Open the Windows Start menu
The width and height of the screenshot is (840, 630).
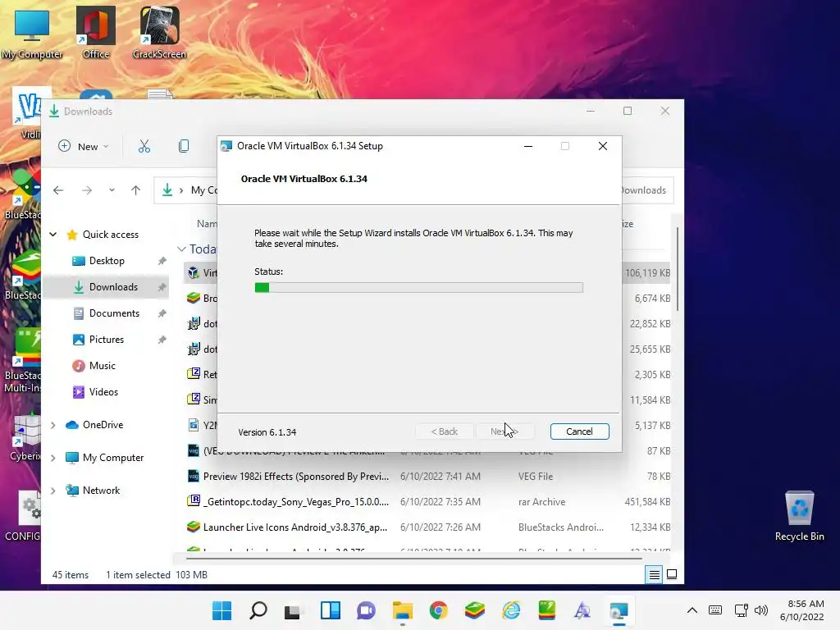click(x=221, y=610)
